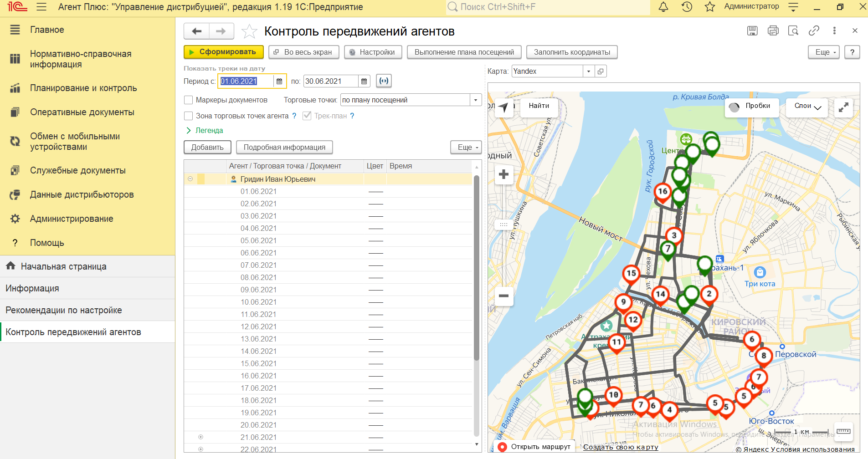Expand map to fullscreen arrows icon
This screenshot has height=459, width=868.
coord(843,108)
